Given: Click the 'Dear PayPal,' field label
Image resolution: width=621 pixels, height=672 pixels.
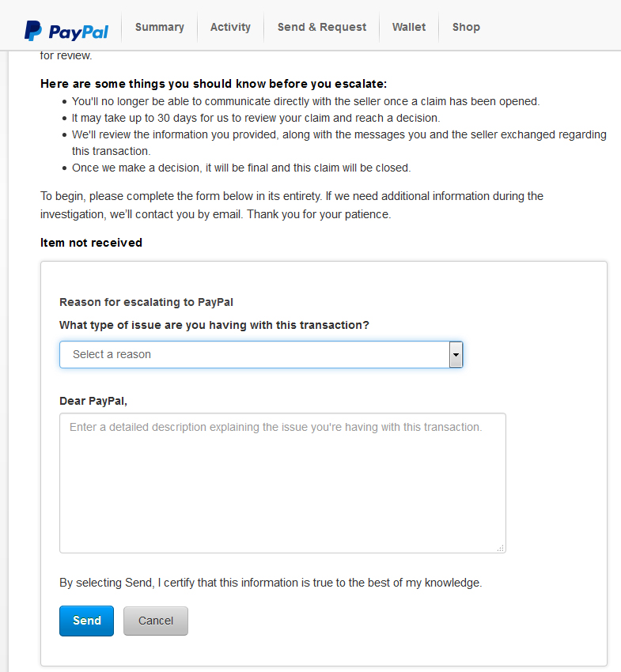Looking at the screenshot, I should [93, 401].
